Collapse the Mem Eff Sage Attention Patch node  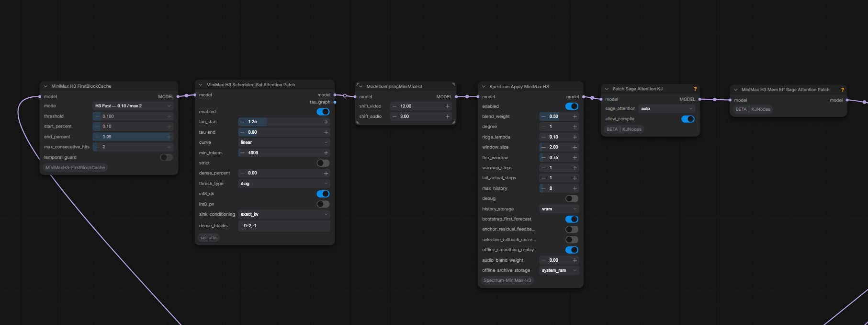pos(736,90)
